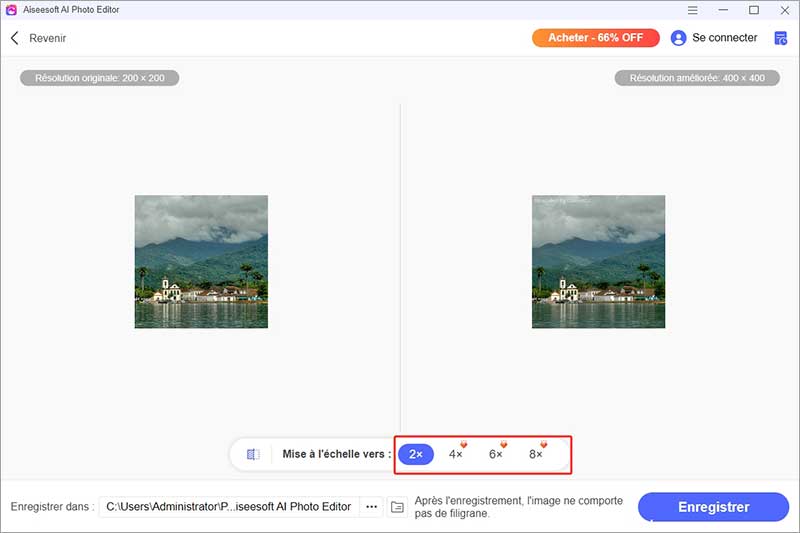
Task: Select the 4× upscale option
Action: click(455, 454)
